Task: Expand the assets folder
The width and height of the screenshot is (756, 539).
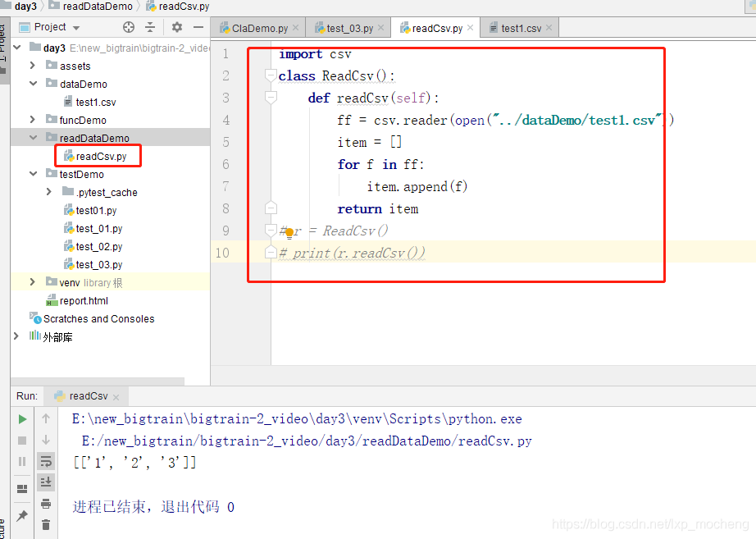Action: [x=33, y=66]
